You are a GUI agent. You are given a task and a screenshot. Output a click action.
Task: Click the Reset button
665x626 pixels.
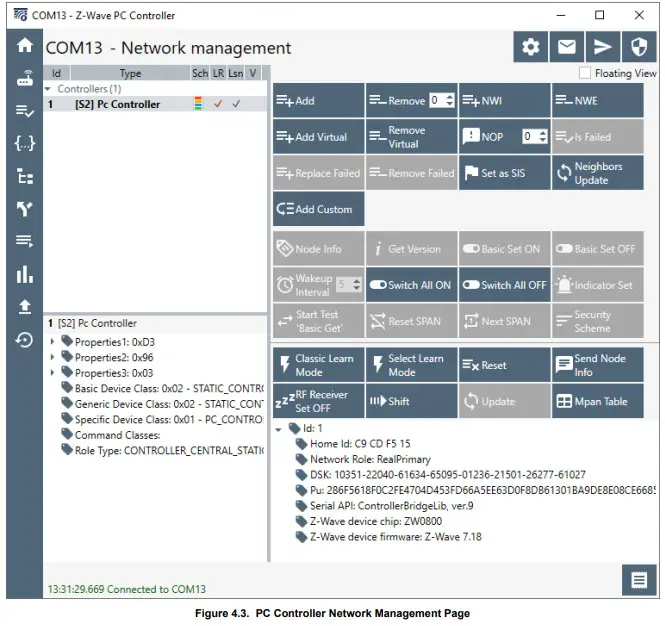(505, 365)
